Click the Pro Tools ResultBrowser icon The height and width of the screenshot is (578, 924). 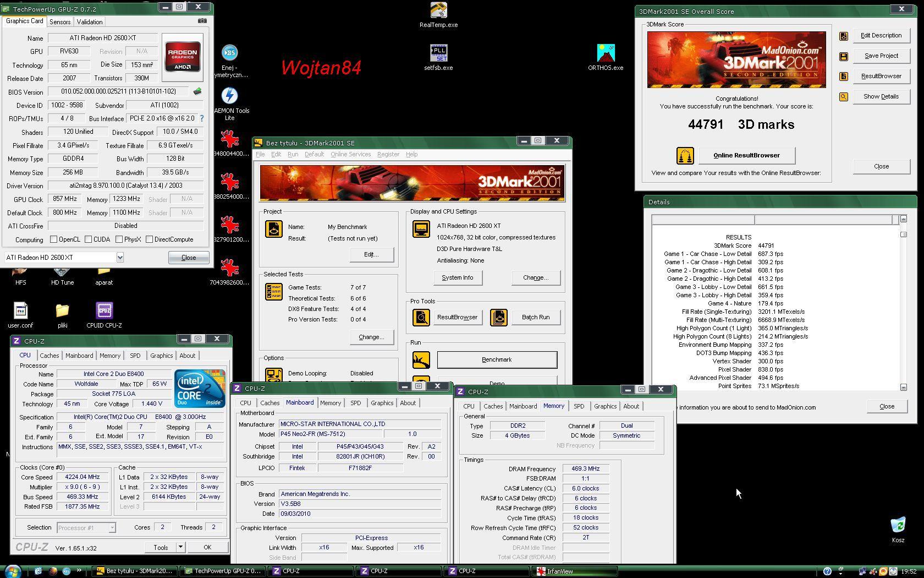click(421, 318)
